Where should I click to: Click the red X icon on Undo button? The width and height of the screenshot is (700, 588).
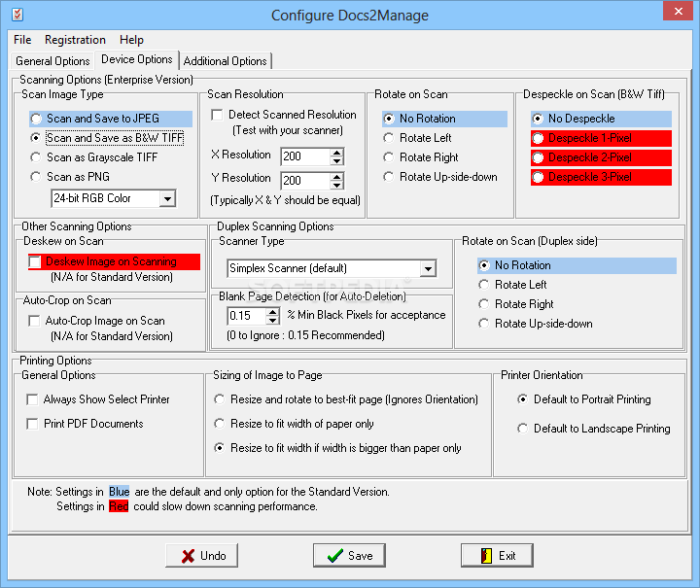click(x=189, y=556)
